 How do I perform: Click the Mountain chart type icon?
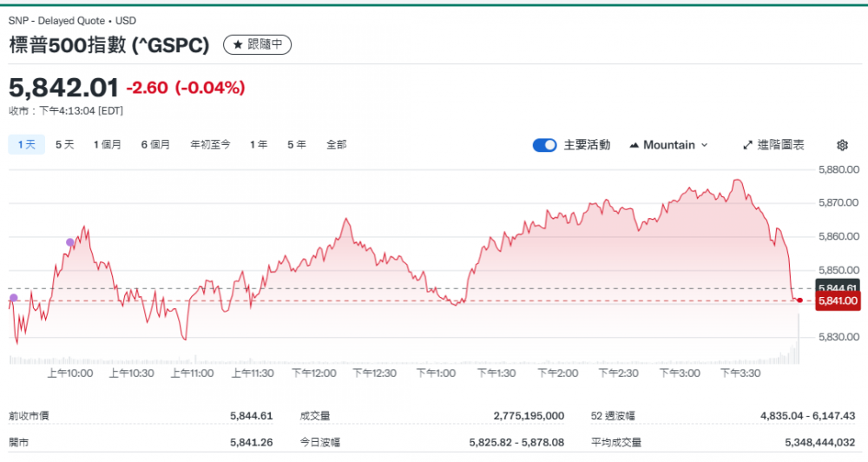pos(634,145)
